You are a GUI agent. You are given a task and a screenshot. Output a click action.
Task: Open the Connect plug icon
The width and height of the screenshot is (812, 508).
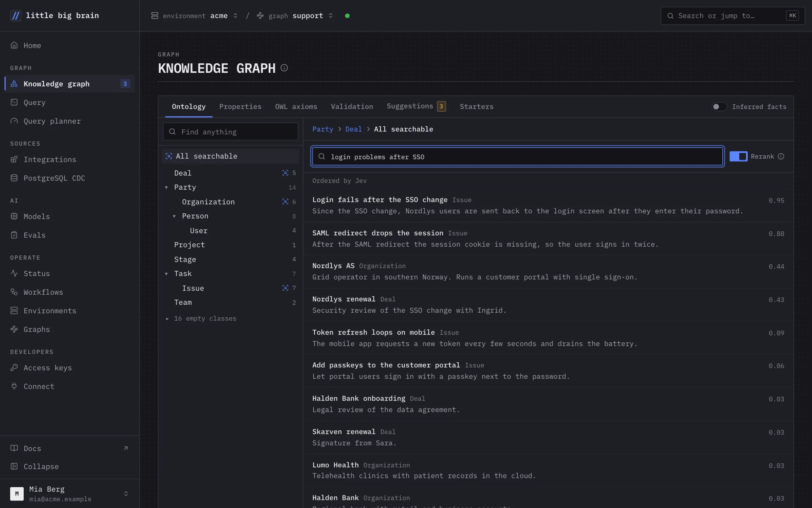[x=14, y=386]
